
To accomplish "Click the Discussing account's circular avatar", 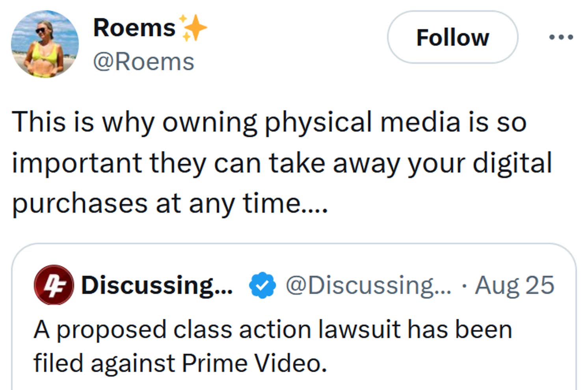I will pos(54,286).
